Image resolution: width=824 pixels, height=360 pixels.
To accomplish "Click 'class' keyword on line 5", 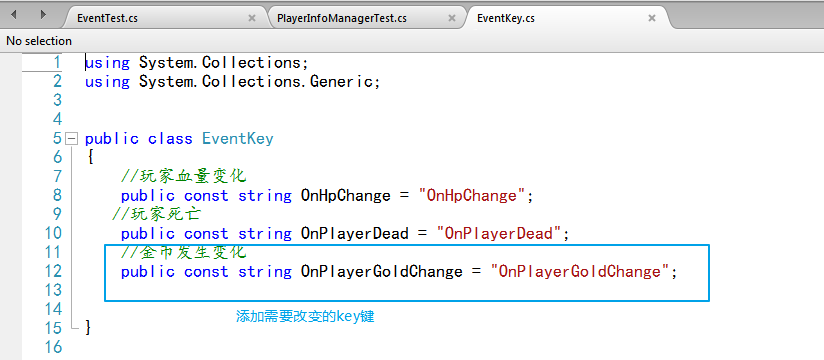I will (x=170, y=139).
